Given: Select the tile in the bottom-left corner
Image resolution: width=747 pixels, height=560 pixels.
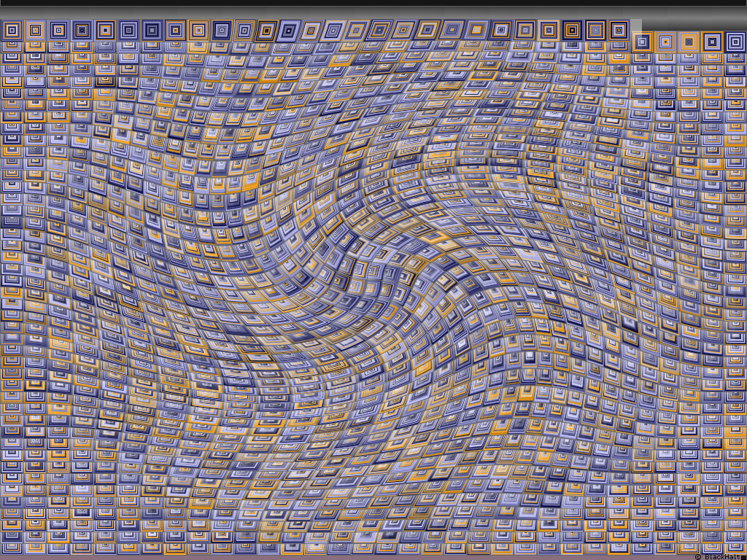Looking at the screenshot, I should 12,545.
